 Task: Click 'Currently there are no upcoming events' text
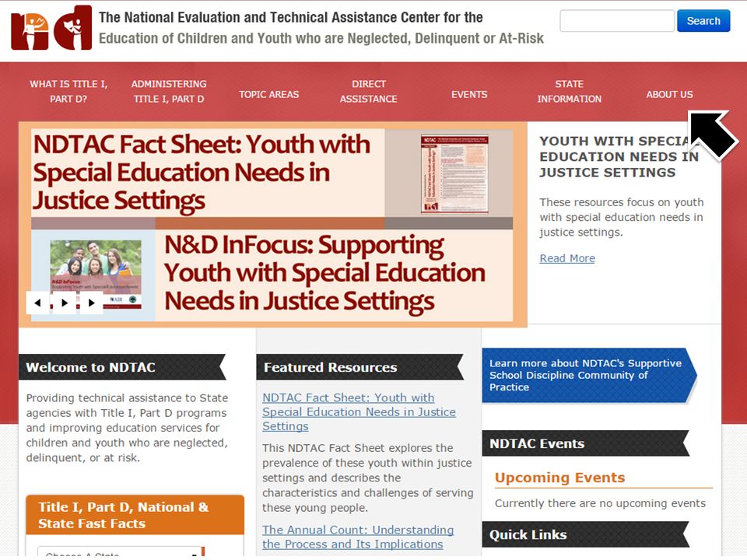[600, 503]
